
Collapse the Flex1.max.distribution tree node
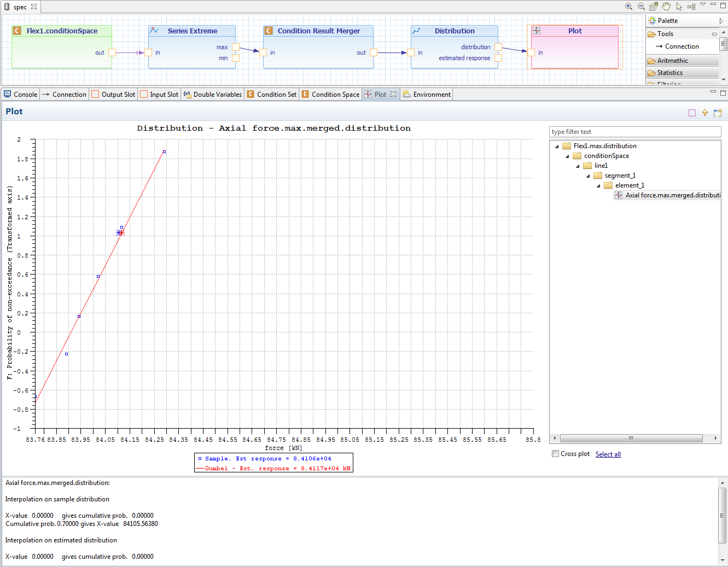(557, 147)
